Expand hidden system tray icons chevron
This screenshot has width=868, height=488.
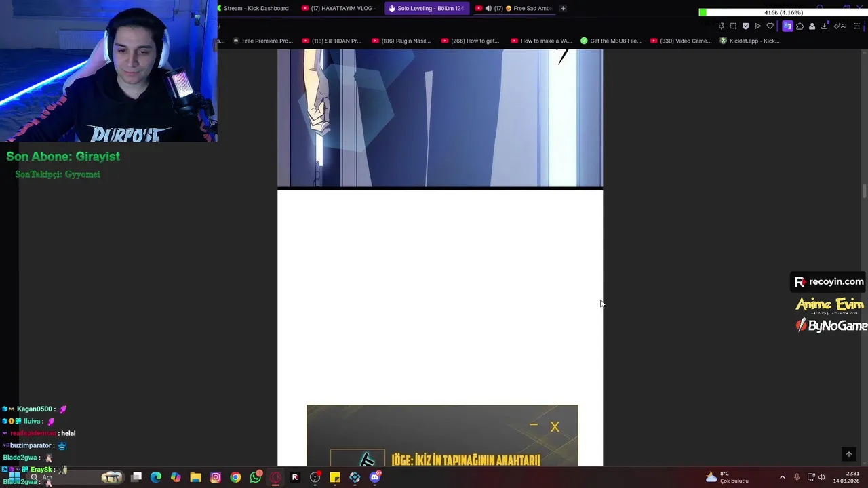(782, 477)
